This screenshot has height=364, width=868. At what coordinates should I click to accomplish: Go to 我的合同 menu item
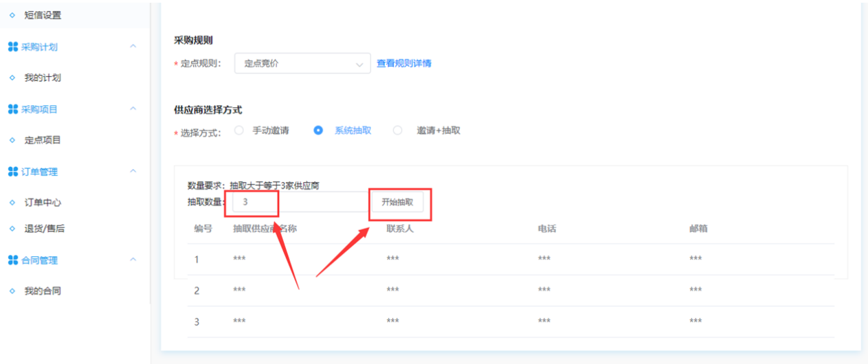click(x=43, y=291)
